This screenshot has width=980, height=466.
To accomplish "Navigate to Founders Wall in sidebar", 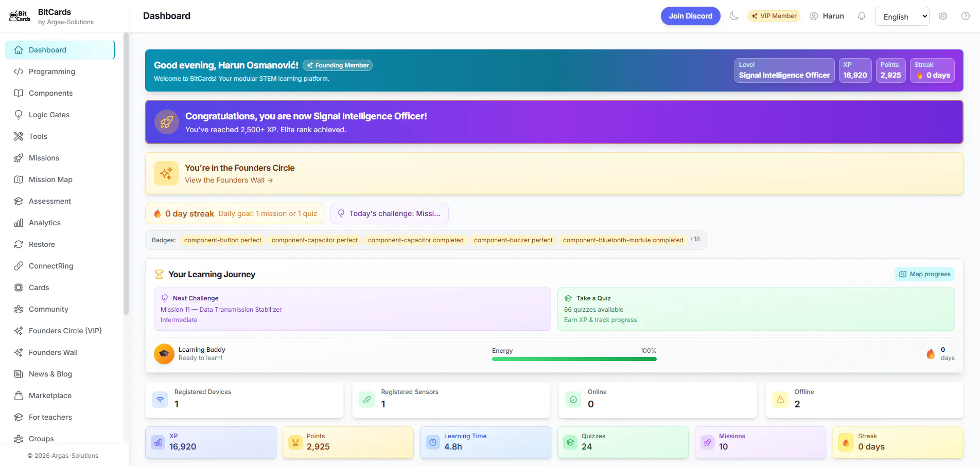I will 60,352.
